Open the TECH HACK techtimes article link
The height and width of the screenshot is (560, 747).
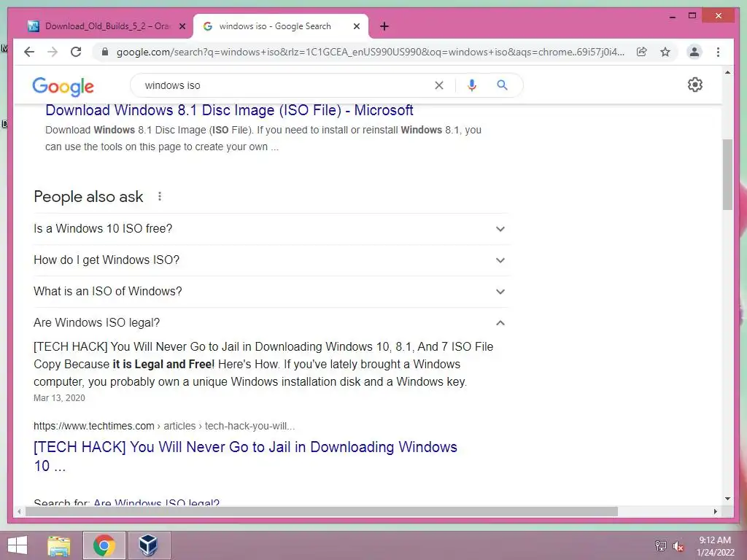coord(245,456)
